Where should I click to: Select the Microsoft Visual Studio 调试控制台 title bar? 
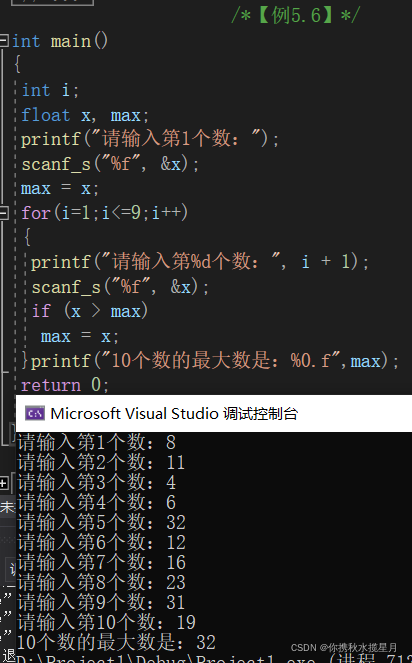click(214, 413)
